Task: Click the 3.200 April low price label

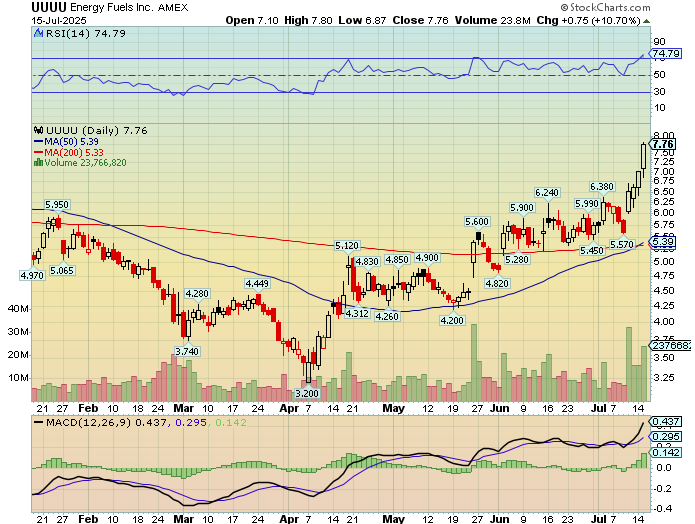Action: (x=307, y=393)
